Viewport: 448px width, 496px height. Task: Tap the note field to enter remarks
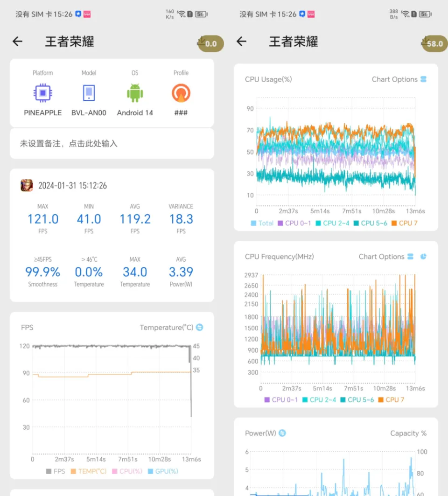tap(112, 144)
